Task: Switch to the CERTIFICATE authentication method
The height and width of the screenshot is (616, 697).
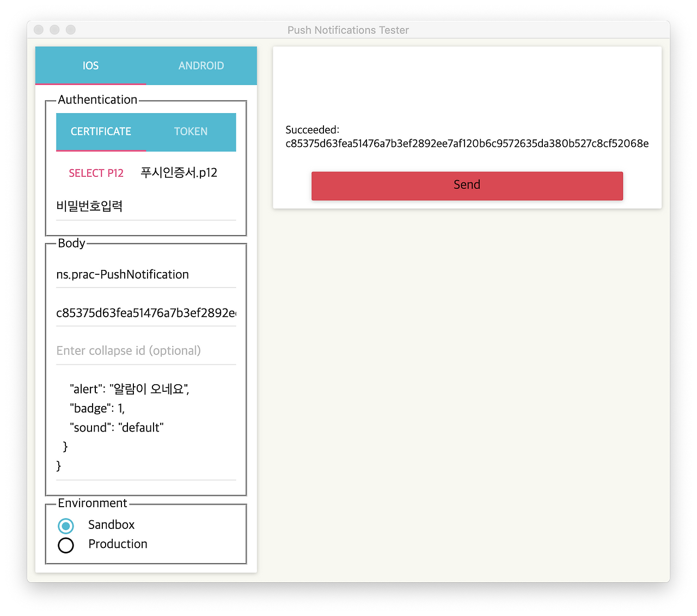Action: coord(100,132)
